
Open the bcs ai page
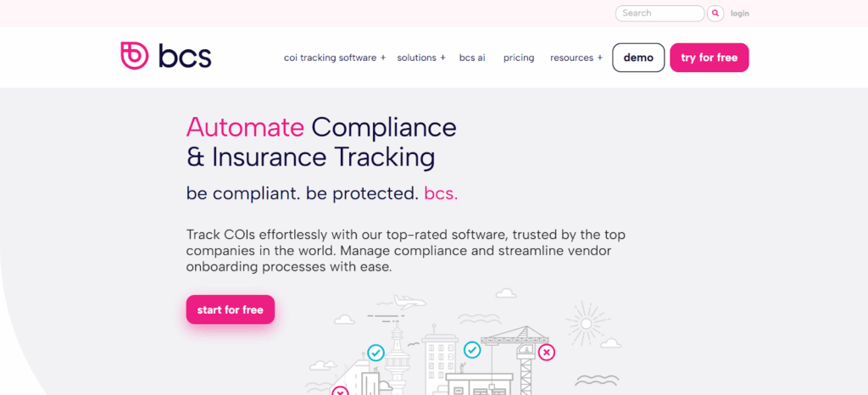click(x=472, y=58)
